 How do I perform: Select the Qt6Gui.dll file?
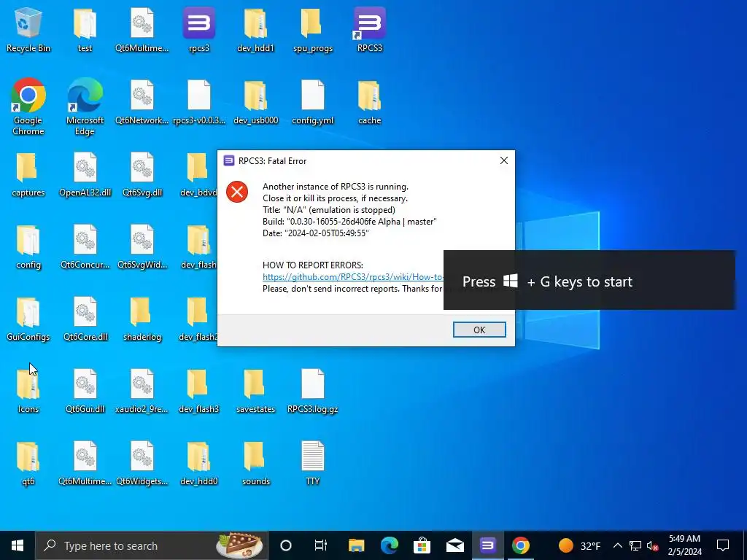coord(85,392)
